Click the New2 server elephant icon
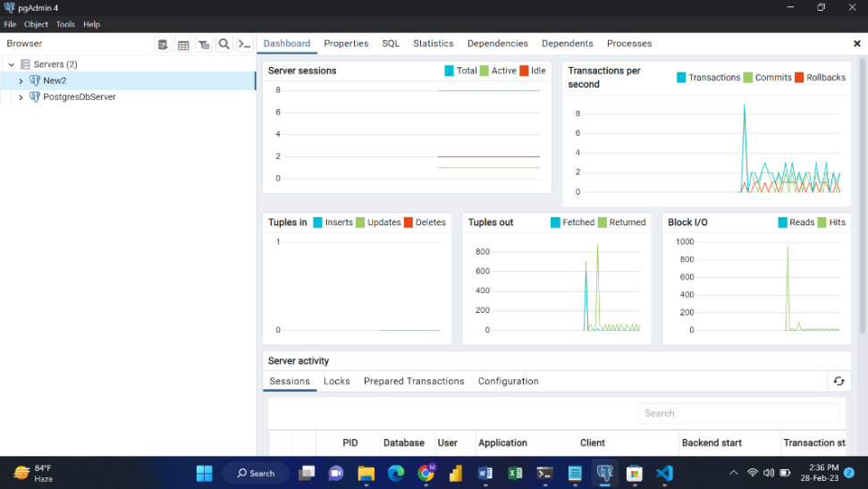The image size is (868, 489). [35, 80]
